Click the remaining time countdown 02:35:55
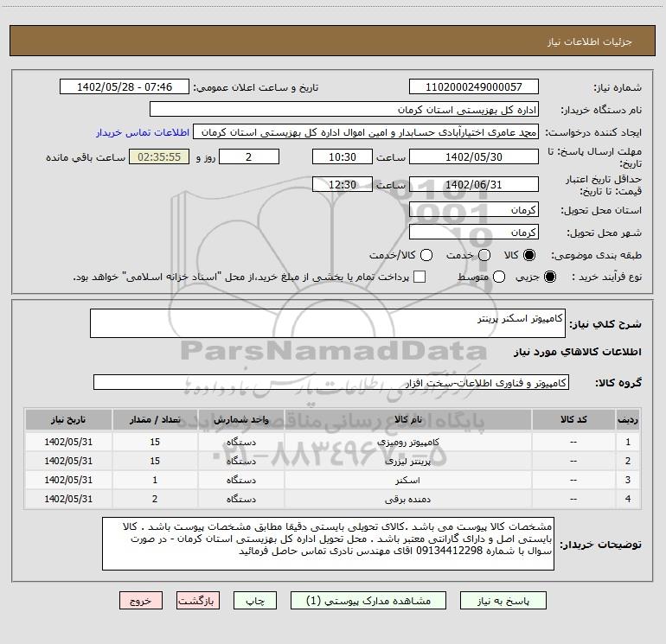 click(x=159, y=156)
